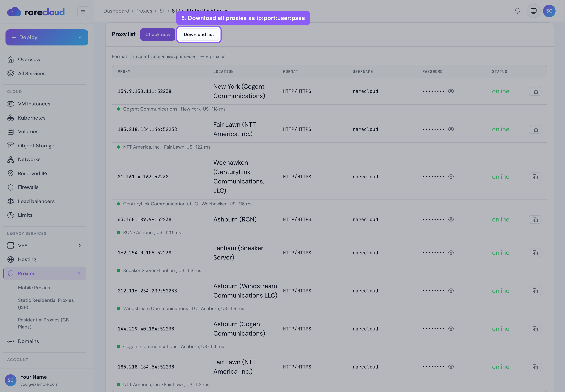
Task: Open Kubernetes section
Action: pyautogui.click(x=45, y=118)
